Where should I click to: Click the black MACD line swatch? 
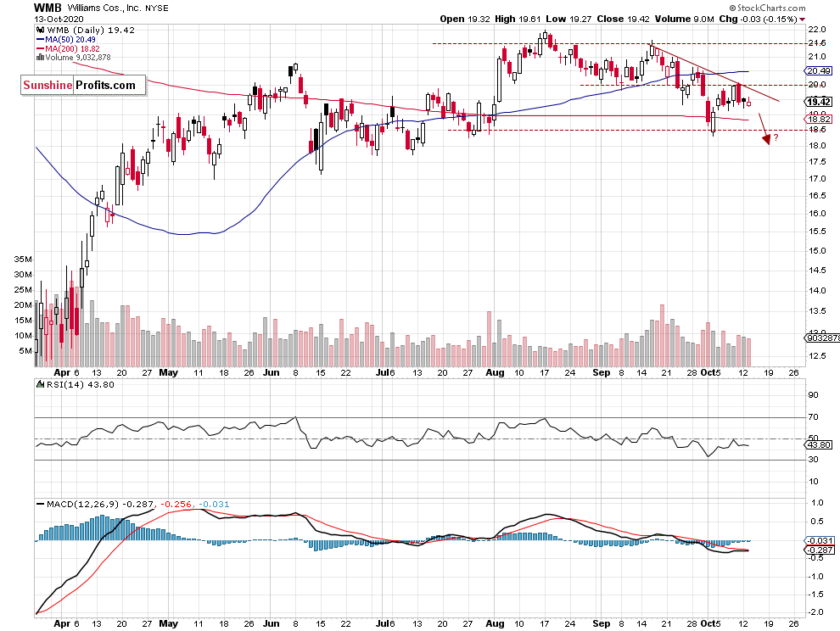40,504
